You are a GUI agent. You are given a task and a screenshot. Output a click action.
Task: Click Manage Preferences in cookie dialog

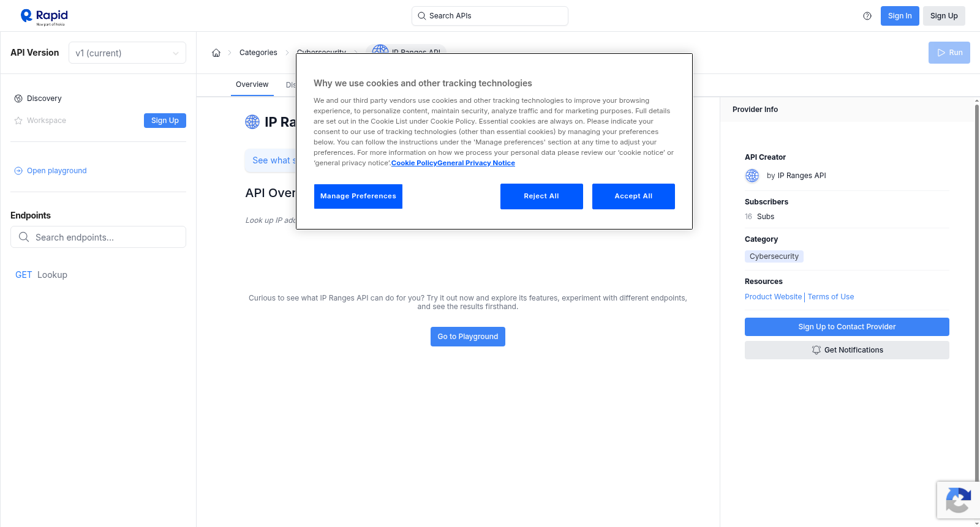pyautogui.click(x=358, y=196)
